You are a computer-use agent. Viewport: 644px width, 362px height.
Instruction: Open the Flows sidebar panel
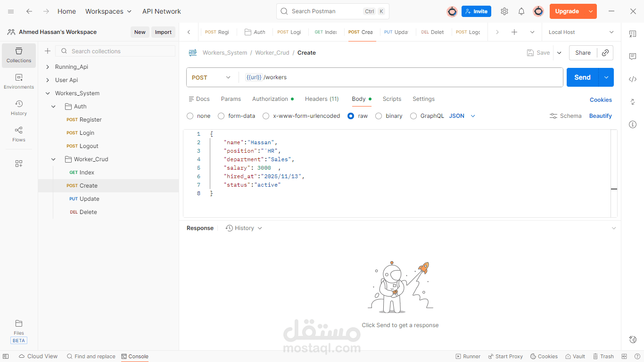click(19, 134)
